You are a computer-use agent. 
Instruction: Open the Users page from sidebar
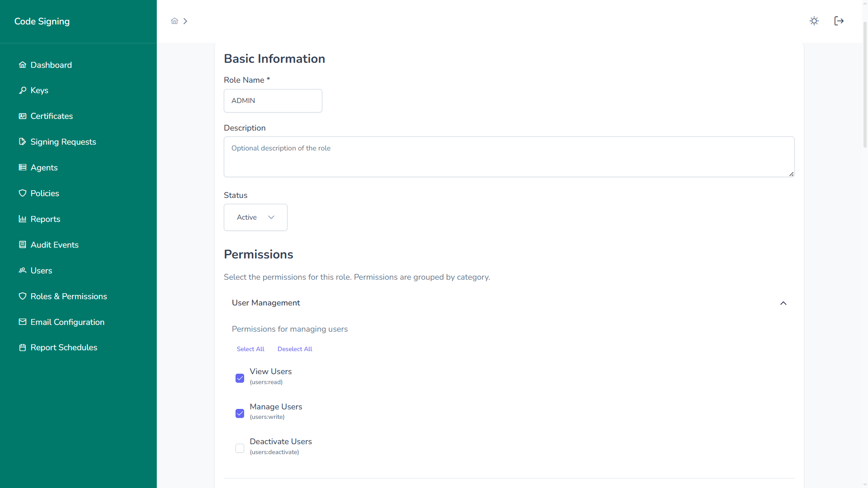click(41, 270)
